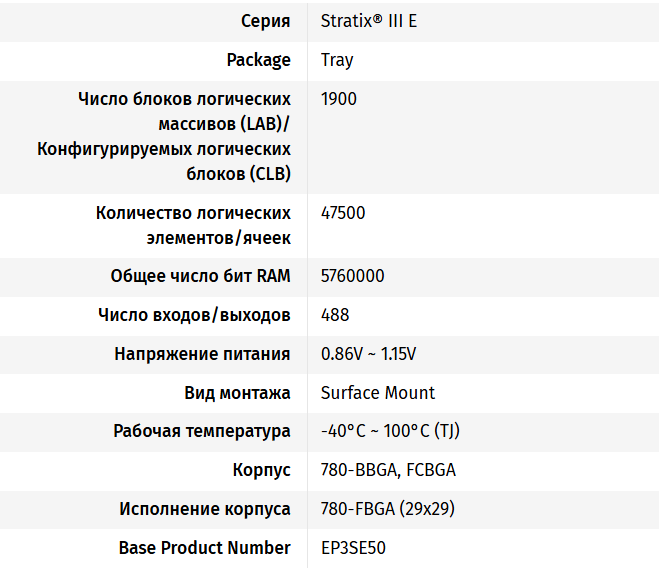Click the 'Число входов/выходов' label
This screenshot has width=659, height=585.
[x=194, y=315]
